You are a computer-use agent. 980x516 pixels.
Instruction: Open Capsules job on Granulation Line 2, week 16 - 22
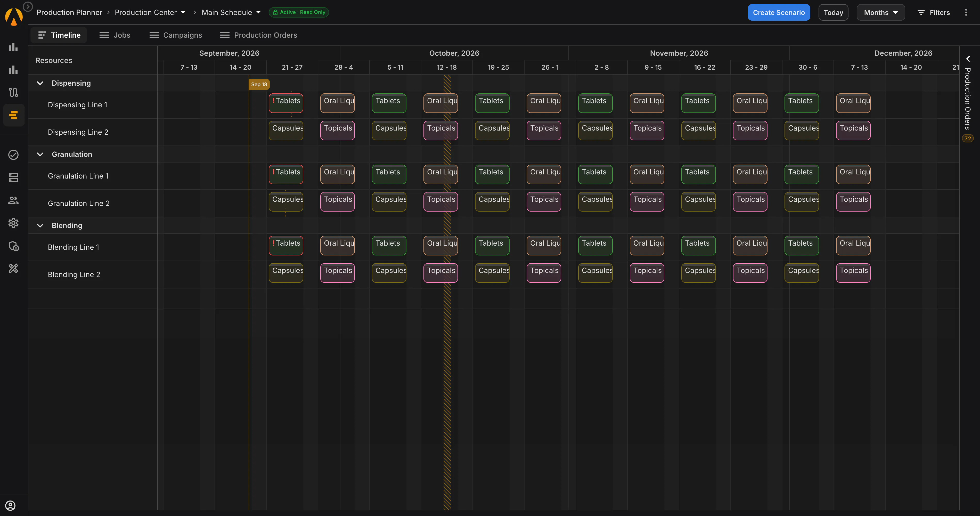pos(698,202)
